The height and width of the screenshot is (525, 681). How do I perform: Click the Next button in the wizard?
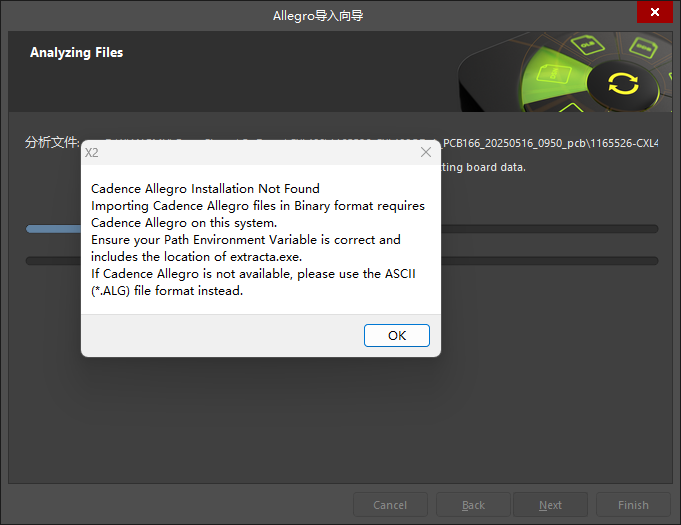(550, 505)
